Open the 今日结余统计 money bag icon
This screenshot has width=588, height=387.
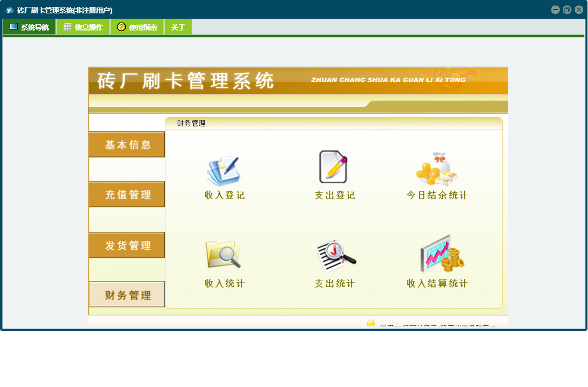pos(437,169)
